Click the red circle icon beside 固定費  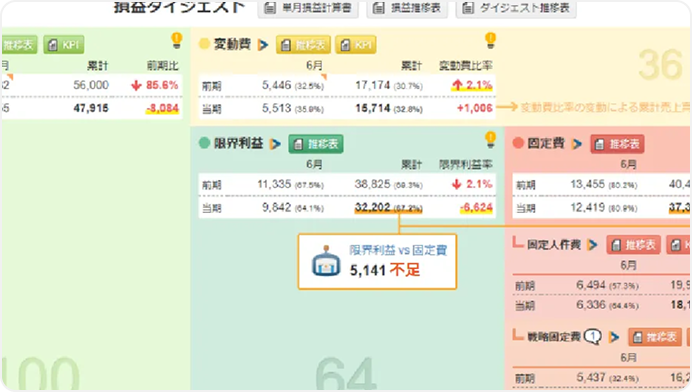click(518, 143)
